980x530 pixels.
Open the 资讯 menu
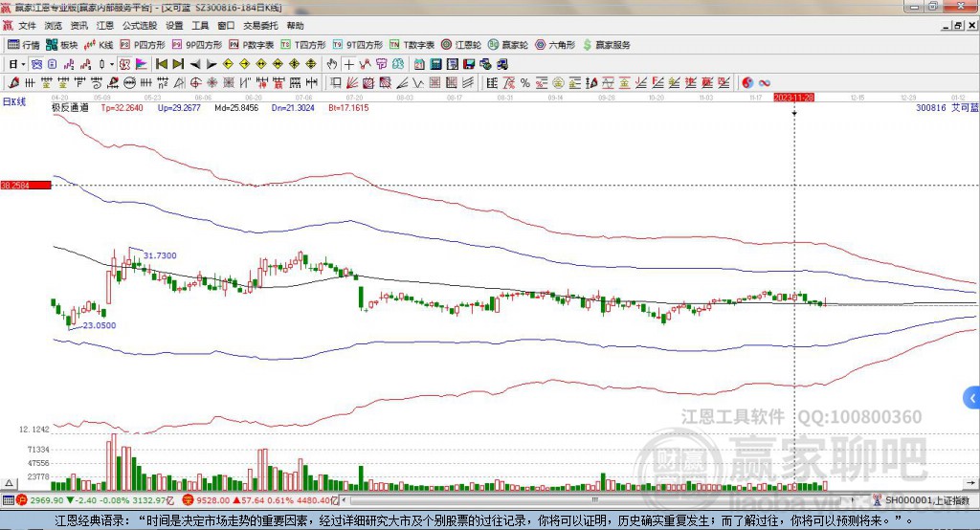click(78, 26)
